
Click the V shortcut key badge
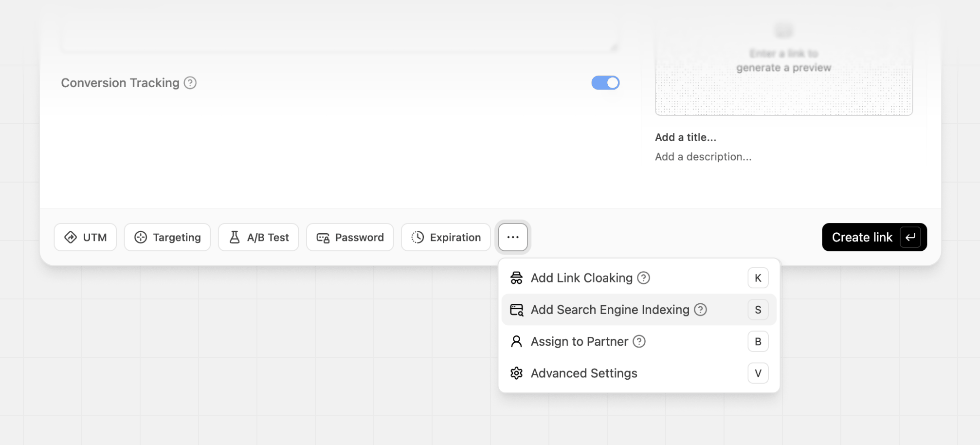point(758,373)
